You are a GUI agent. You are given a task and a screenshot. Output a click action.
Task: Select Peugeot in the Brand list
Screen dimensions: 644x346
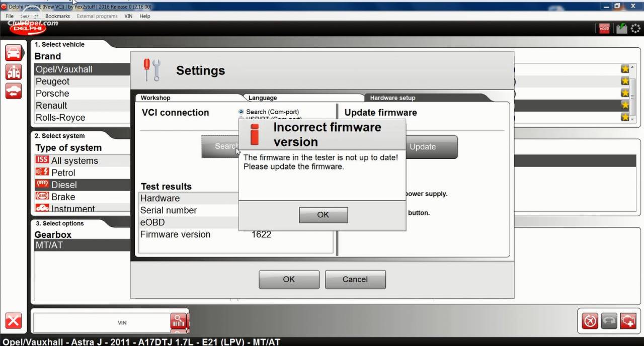[83, 81]
